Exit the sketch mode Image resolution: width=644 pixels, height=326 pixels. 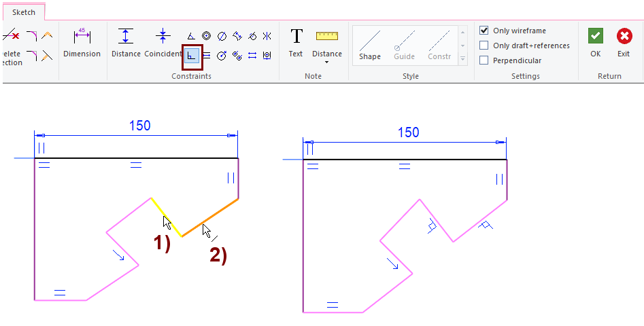624,43
